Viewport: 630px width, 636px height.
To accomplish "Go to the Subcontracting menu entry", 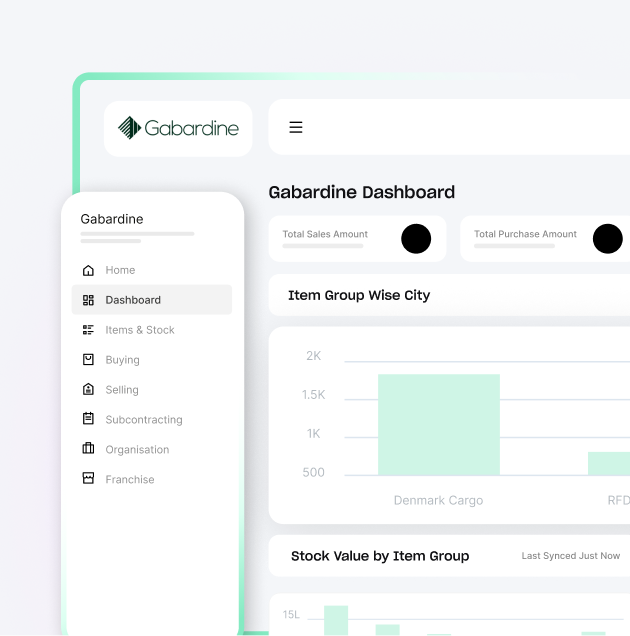I will click(x=152, y=419).
